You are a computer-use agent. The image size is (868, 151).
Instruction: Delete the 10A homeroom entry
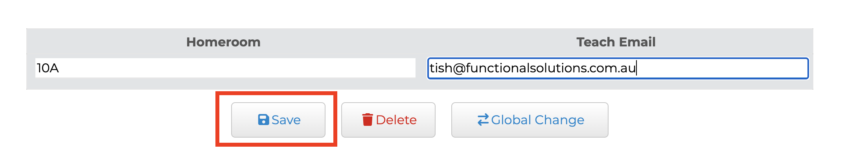point(388,120)
